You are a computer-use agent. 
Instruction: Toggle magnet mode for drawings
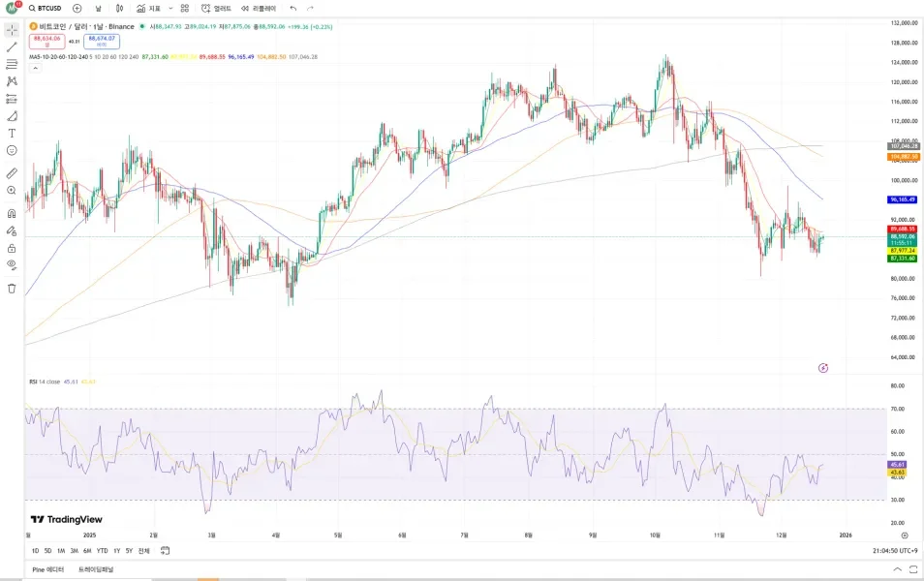[x=12, y=214]
